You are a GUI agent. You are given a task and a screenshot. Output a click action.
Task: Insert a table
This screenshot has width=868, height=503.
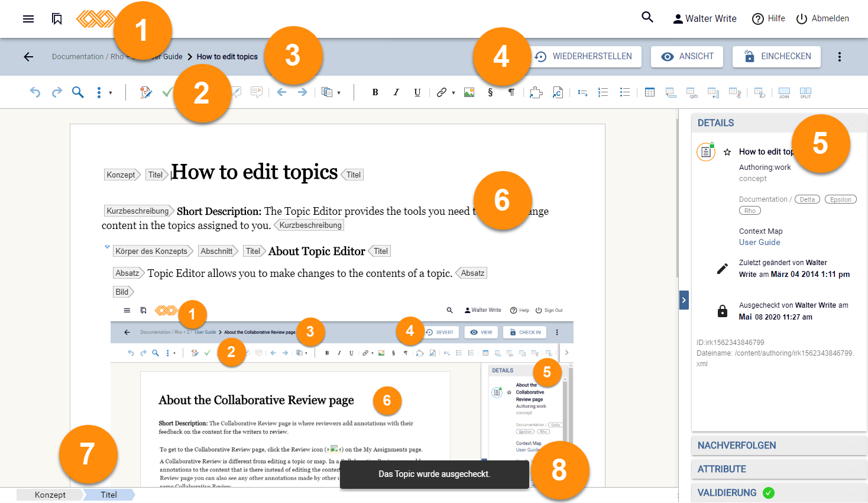coord(650,92)
